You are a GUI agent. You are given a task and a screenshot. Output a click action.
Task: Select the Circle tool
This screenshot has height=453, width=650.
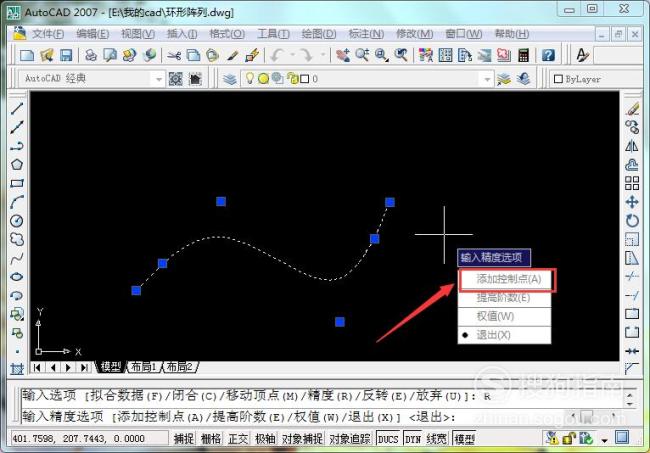click(x=17, y=220)
